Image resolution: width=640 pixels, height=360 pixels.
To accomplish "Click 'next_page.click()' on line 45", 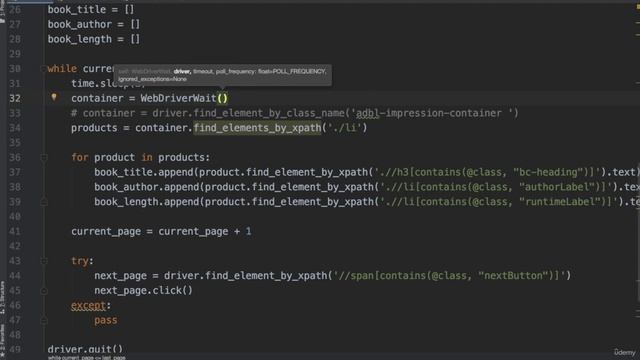I will coord(143,291).
